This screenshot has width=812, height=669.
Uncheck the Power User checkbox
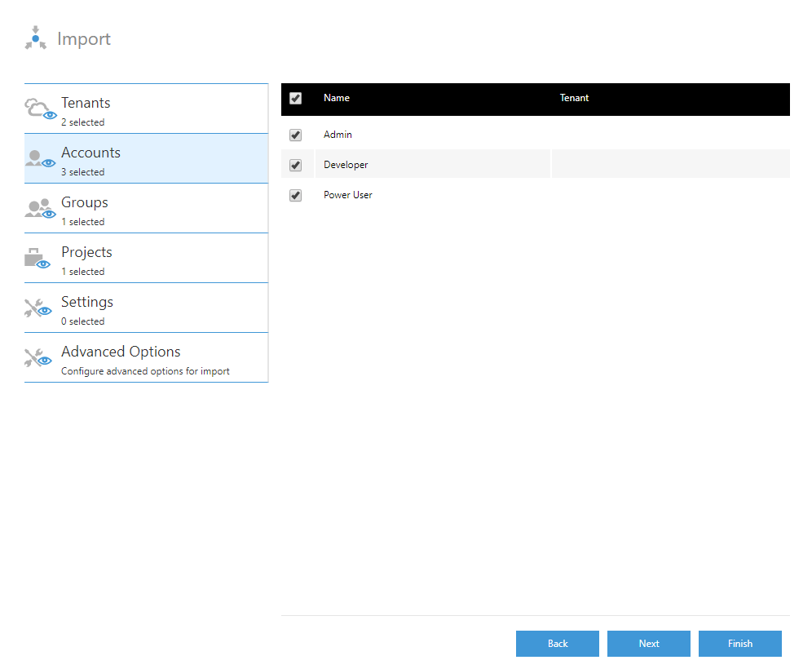click(295, 195)
